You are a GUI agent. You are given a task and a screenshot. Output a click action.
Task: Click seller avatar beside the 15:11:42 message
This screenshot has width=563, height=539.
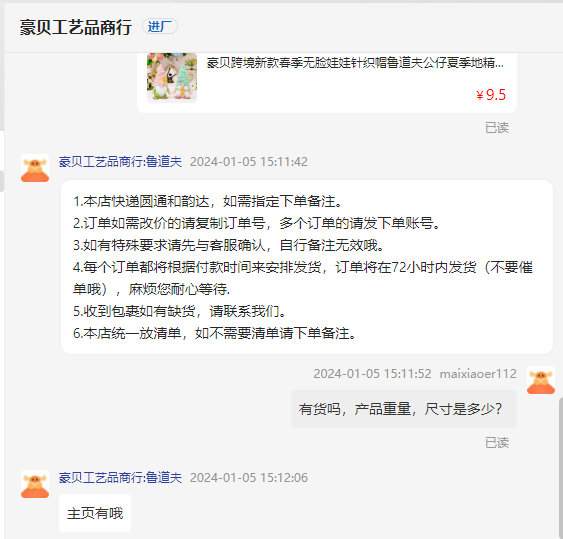(x=35, y=168)
